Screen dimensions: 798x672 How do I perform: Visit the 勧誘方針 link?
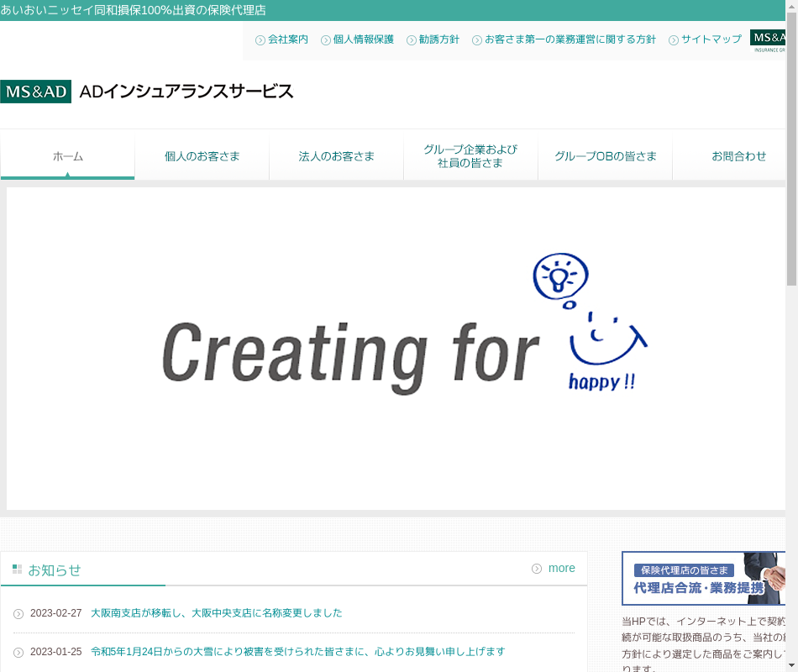click(x=438, y=39)
